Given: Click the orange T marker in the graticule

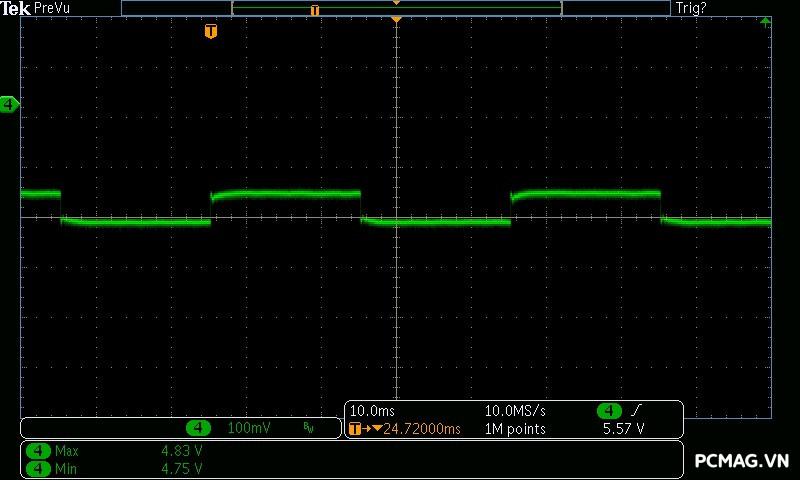Looking at the screenshot, I should pyautogui.click(x=210, y=31).
